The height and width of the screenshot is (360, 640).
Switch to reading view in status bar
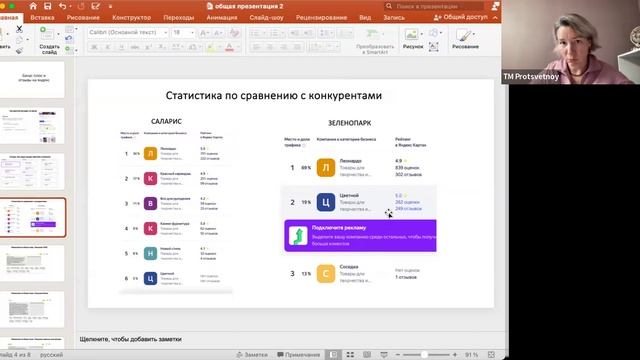coord(367,355)
